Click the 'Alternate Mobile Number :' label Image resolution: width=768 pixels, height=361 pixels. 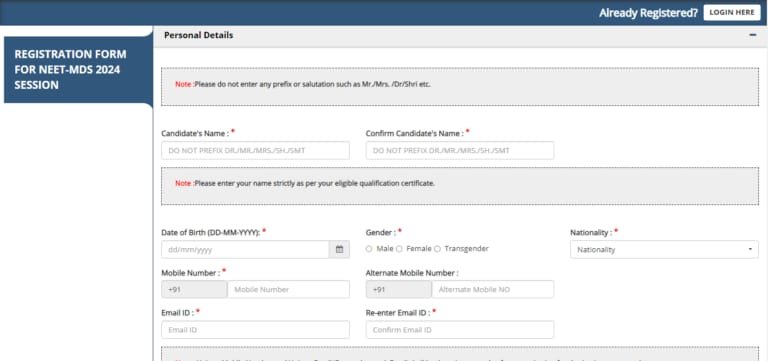tap(412, 273)
